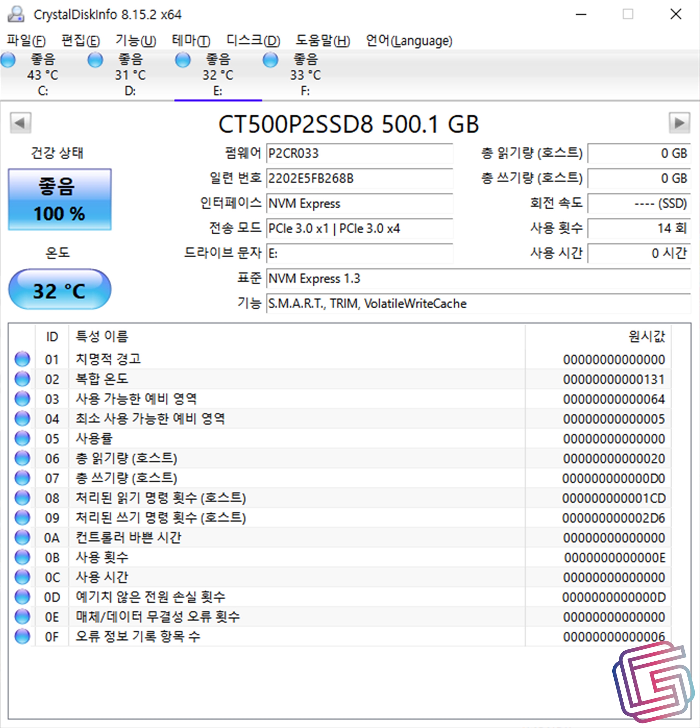Go to previous disk with left arrow
700x728 pixels.
coord(20,123)
